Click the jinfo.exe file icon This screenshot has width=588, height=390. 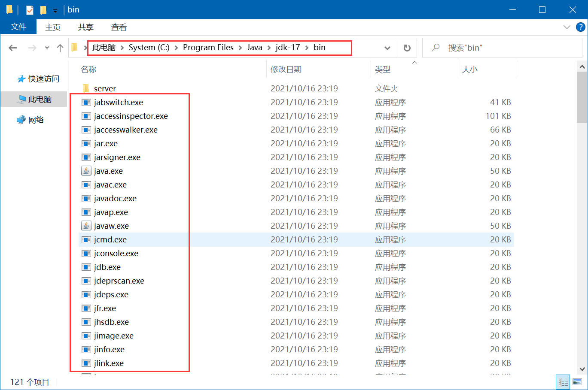[x=86, y=349]
